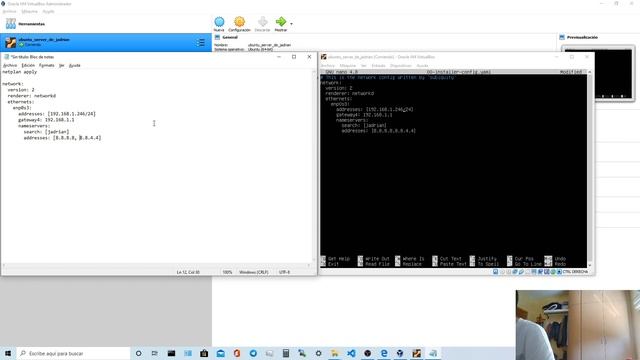Screen dimensions: 640x360
Task: Open the VirtualBox cube icon on taskbar
Action: point(400,353)
